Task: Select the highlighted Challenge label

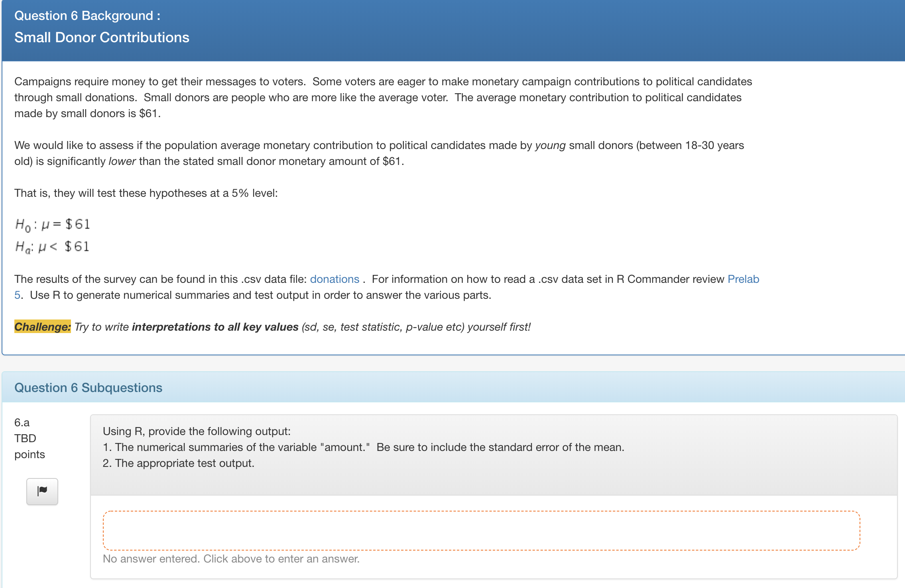Action: point(42,327)
